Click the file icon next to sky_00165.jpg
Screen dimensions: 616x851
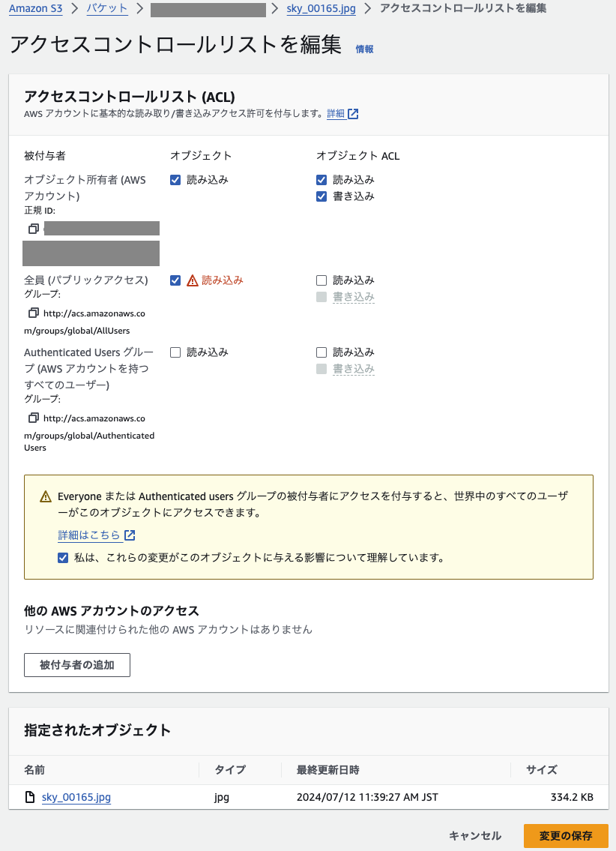(x=31, y=797)
